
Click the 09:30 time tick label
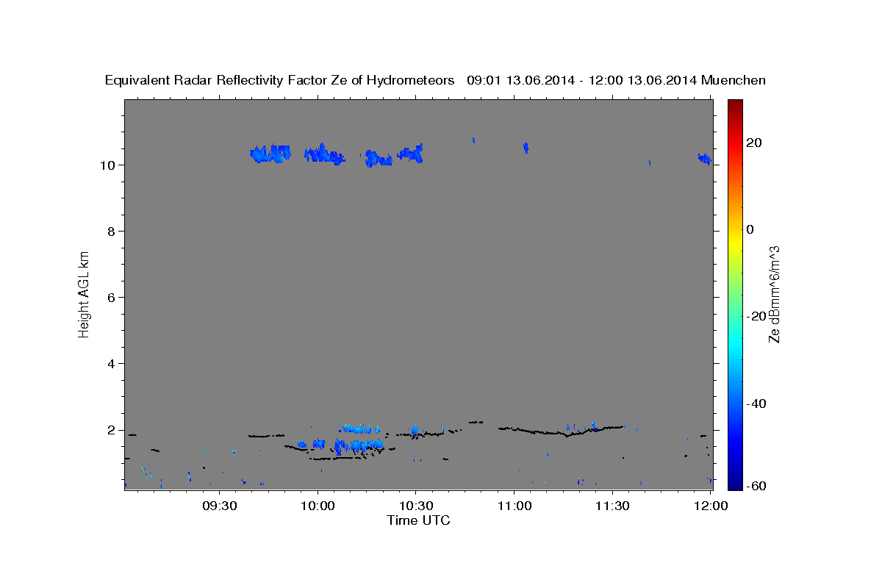[x=220, y=506]
